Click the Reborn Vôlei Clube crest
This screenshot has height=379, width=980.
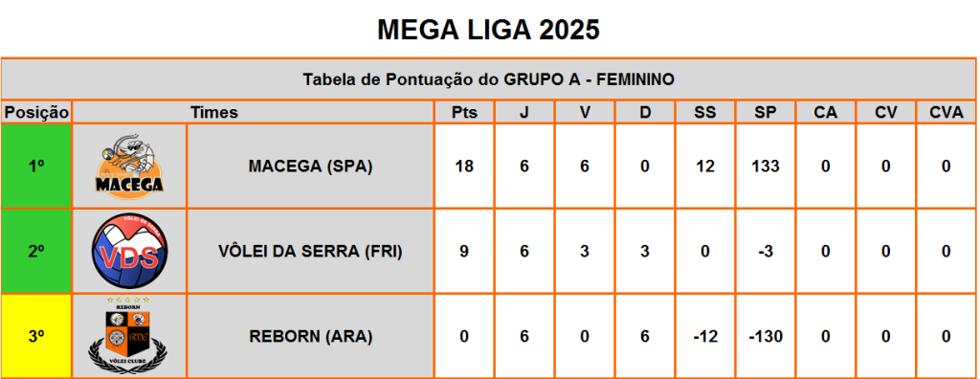point(128,336)
